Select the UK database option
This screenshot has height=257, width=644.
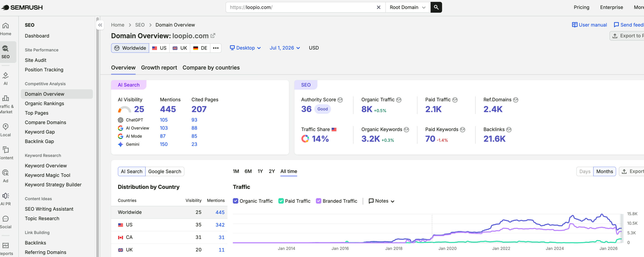coord(180,48)
